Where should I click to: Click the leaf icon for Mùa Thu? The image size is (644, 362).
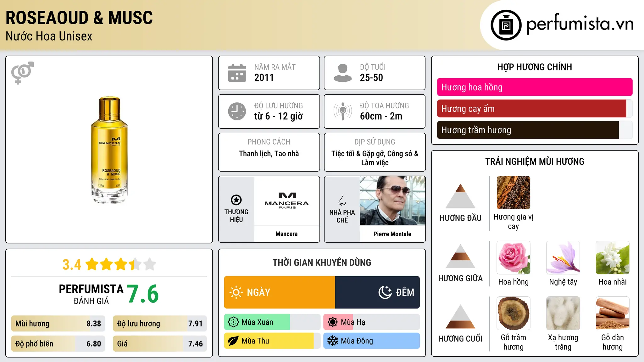pyautogui.click(x=233, y=341)
